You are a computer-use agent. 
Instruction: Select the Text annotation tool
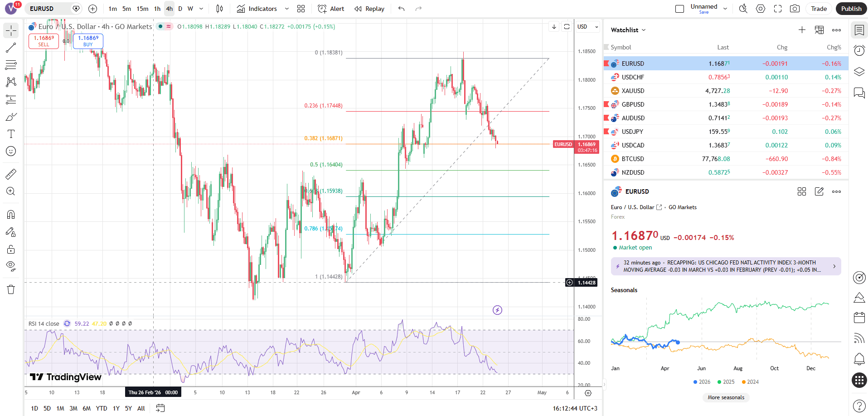pyautogui.click(x=11, y=134)
